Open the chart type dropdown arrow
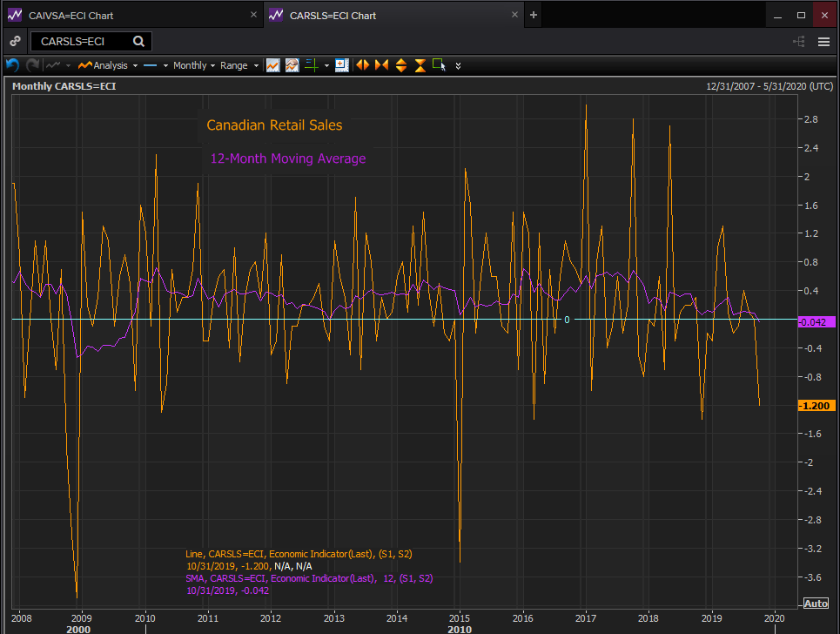The width and height of the screenshot is (840, 634). pyautogui.click(x=68, y=66)
